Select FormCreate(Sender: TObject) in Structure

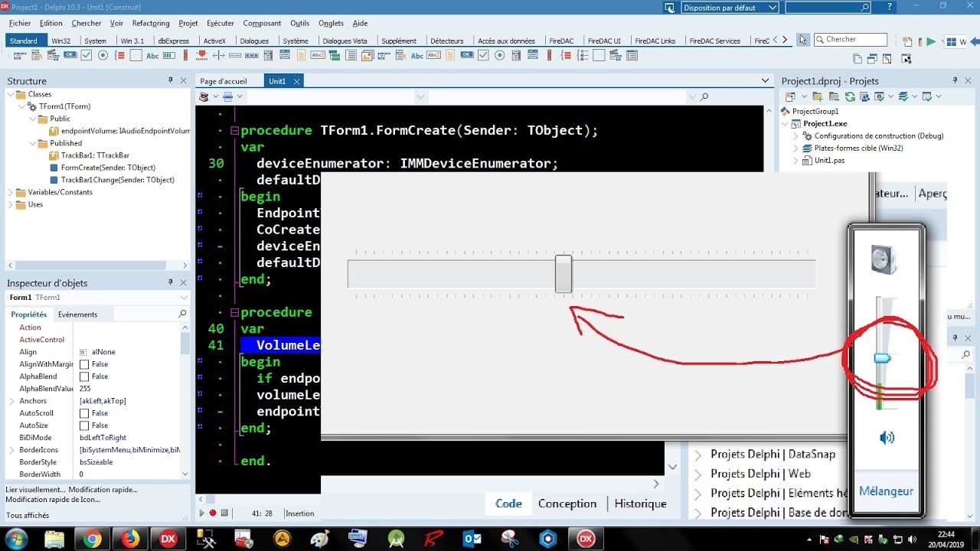108,168
